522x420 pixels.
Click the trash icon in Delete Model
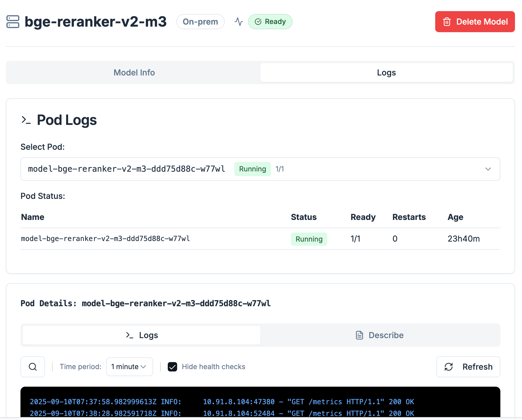point(447,22)
